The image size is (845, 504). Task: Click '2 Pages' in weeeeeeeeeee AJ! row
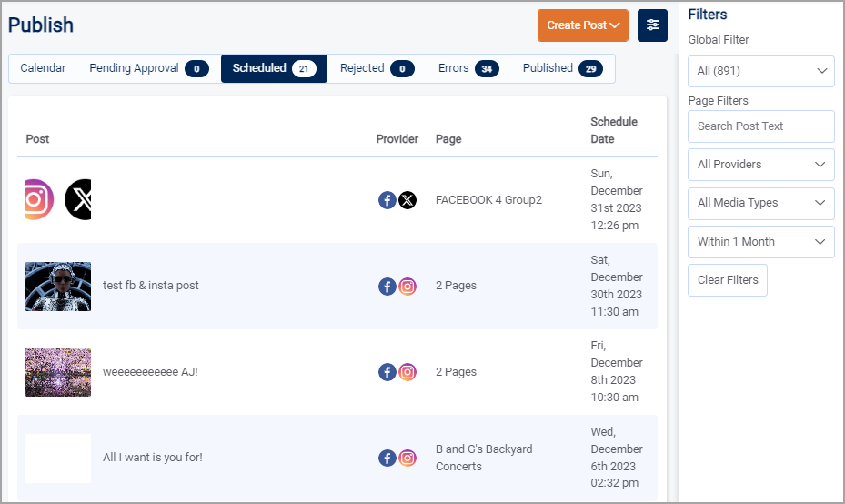[x=456, y=372]
